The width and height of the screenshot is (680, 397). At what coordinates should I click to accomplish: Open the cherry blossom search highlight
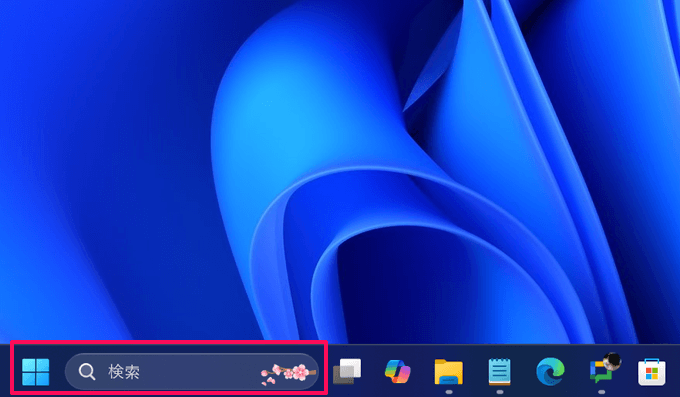288,374
